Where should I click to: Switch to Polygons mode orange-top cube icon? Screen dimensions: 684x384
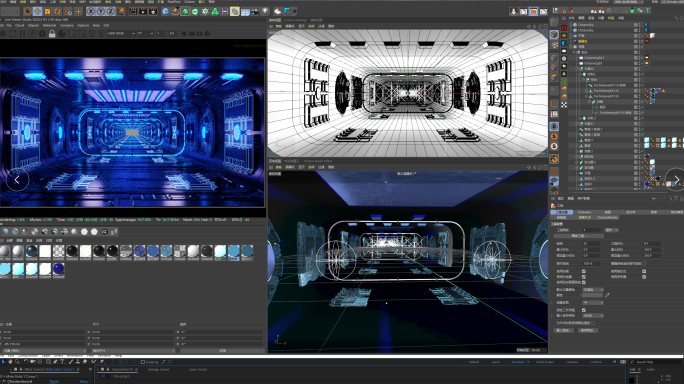pos(554,77)
